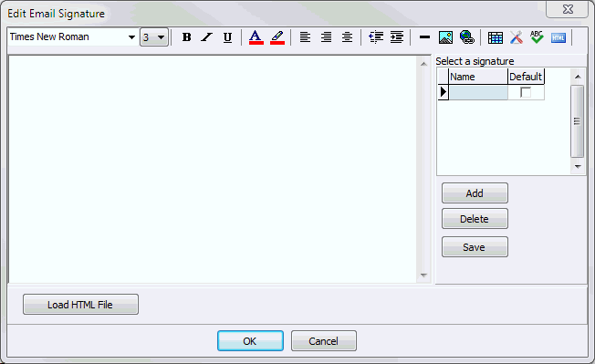Save the signature

click(475, 247)
